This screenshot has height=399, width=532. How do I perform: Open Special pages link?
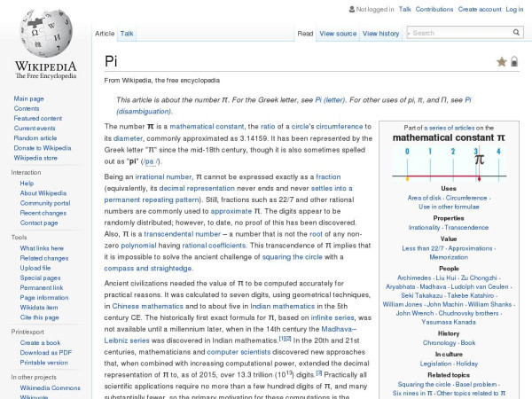(40, 278)
